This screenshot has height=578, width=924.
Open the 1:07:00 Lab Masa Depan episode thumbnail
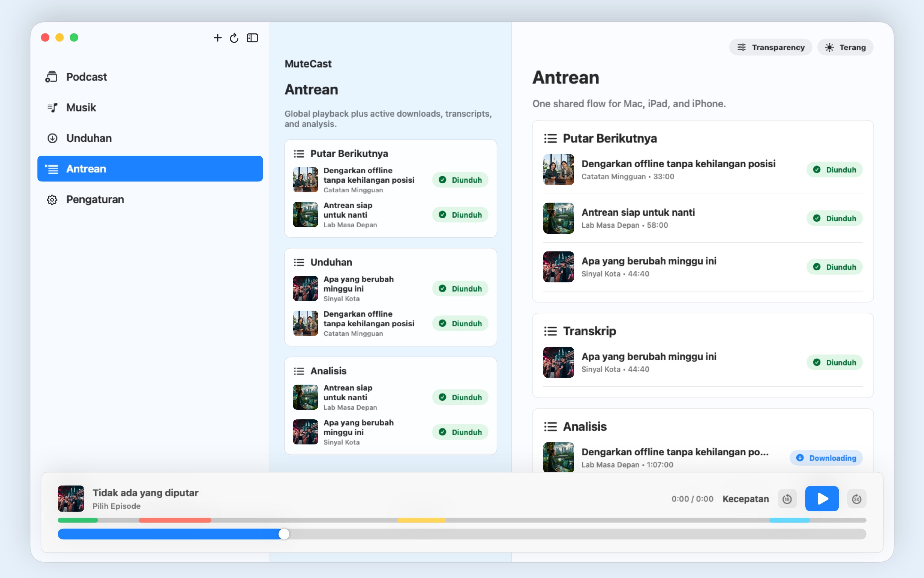[559, 457]
